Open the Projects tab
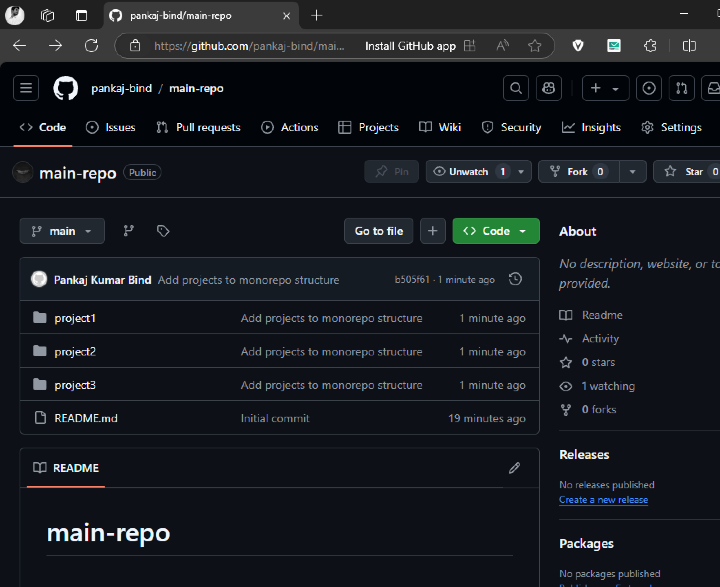 (x=368, y=127)
